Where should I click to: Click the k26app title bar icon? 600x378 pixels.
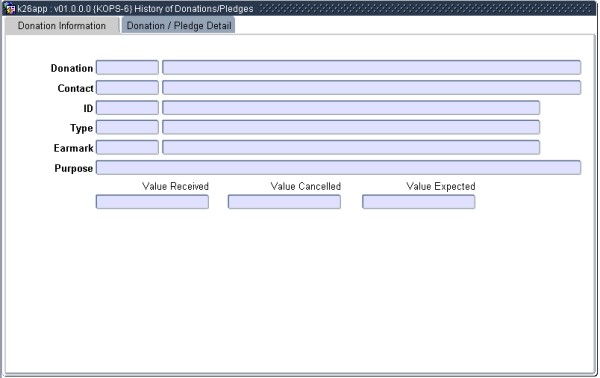(x=10, y=8)
